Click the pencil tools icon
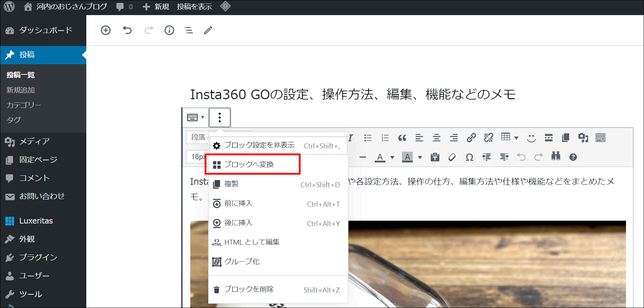This screenshot has height=308, width=644. pos(208,30)
